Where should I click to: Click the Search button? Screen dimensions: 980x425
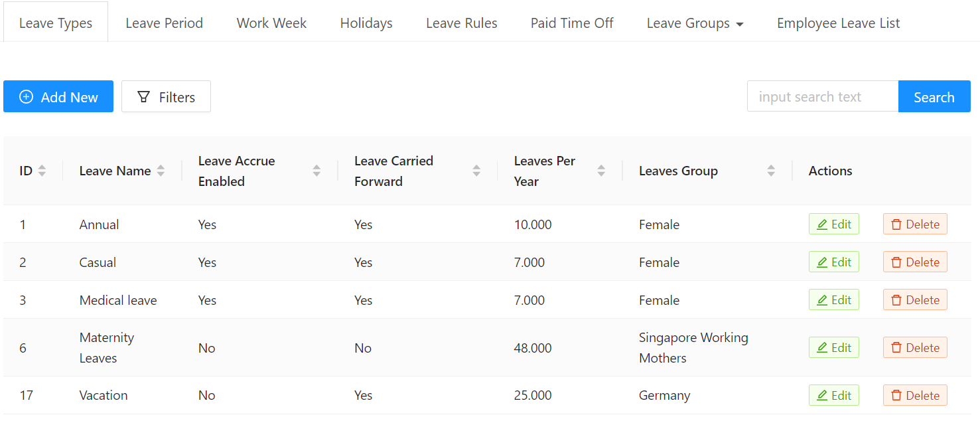tap(934, 96)
